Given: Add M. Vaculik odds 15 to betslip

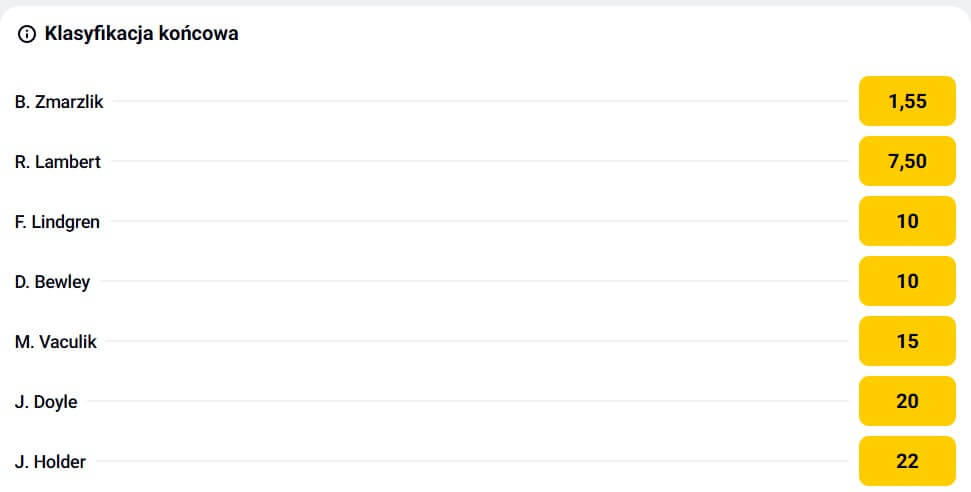Looking at the screenshot, I should tap(907, 341).
